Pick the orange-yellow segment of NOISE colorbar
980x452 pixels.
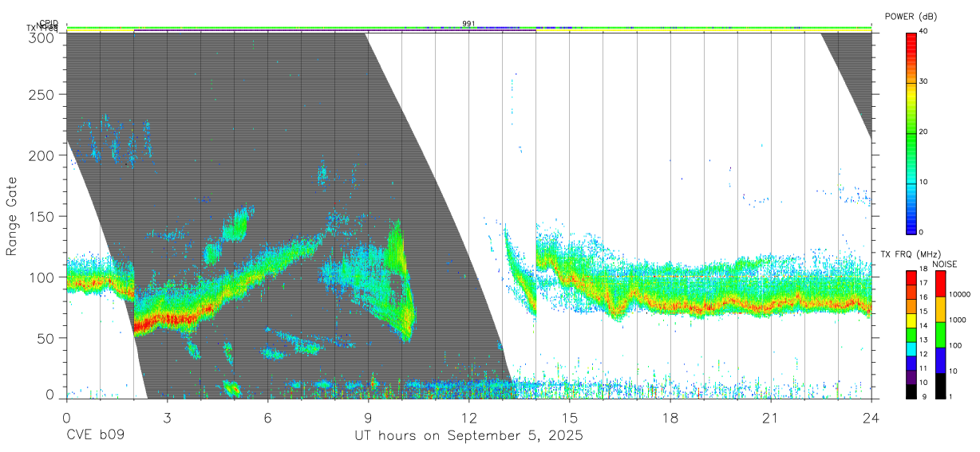click(x=939, y=309)
